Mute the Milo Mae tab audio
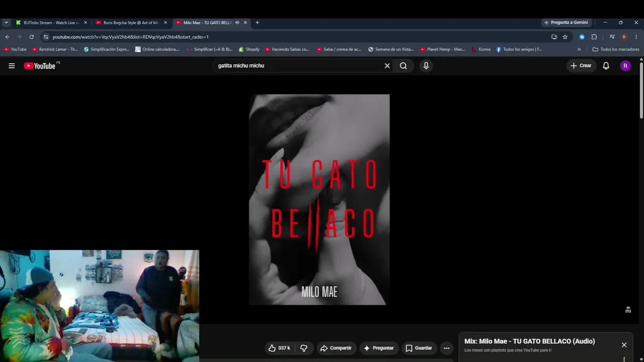Screen dimensions: 644x362 237,23
